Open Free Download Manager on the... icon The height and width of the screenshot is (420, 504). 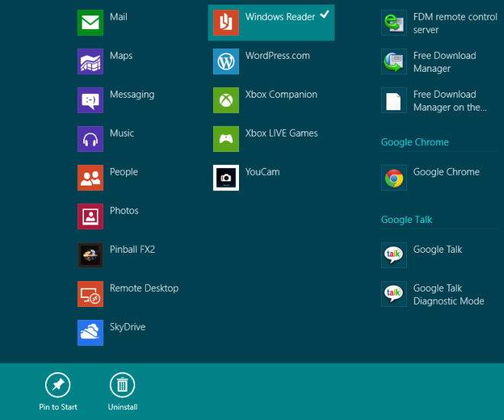pyautogui.click(x=394, y=100)
